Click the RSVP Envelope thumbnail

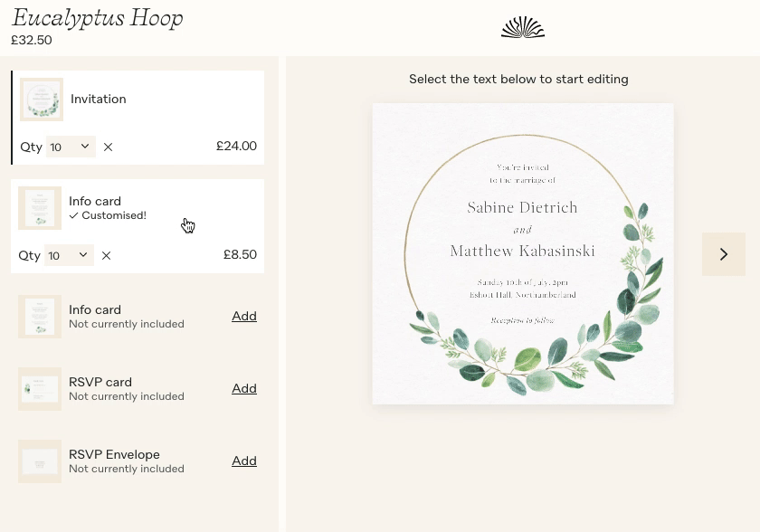[x=40, y=461]
